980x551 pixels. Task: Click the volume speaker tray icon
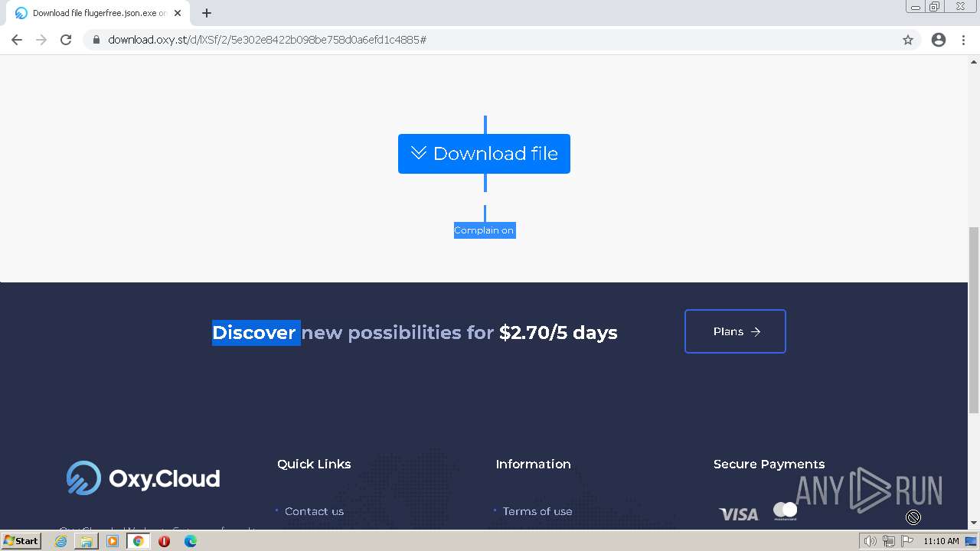(871, 541)
